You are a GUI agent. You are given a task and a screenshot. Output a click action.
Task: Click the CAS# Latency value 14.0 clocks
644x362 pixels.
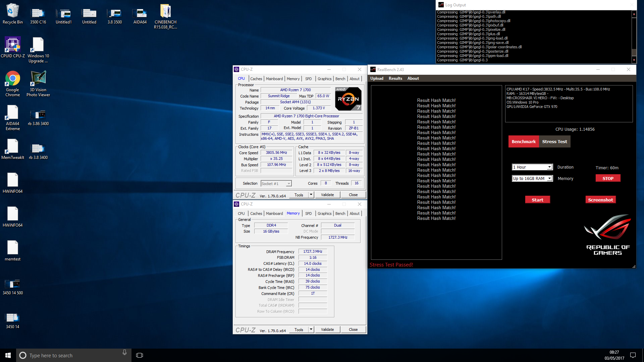(313, 263)
